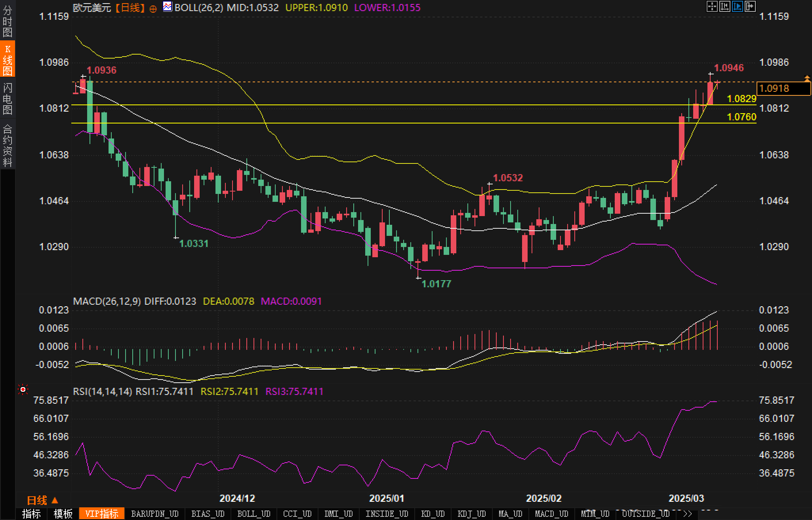Click the UPPER:1.0910 value text

[316, 8]
